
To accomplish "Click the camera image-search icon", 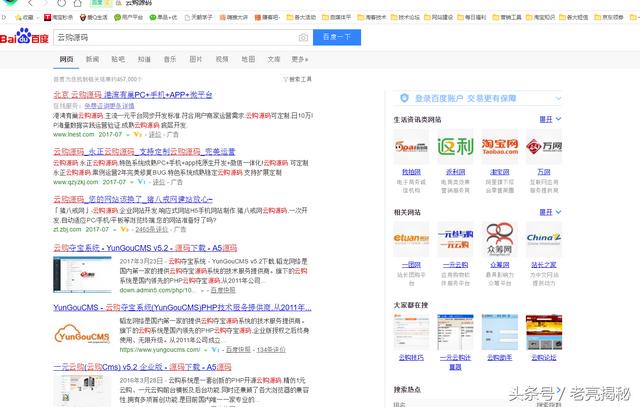I will point(303,38).
